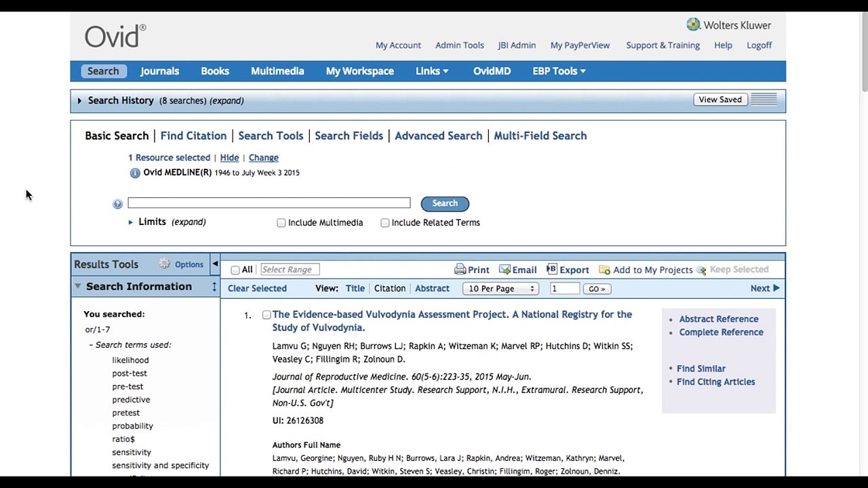Switch to Find Citation search mode

[x=193, y=136]
